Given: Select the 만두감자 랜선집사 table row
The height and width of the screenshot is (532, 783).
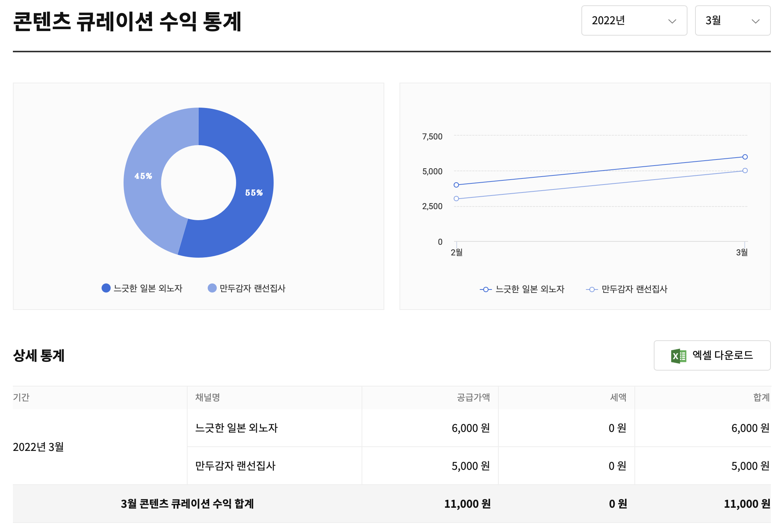Looking at the screenshot, I should pyautogui.click(x=235, y=466).
